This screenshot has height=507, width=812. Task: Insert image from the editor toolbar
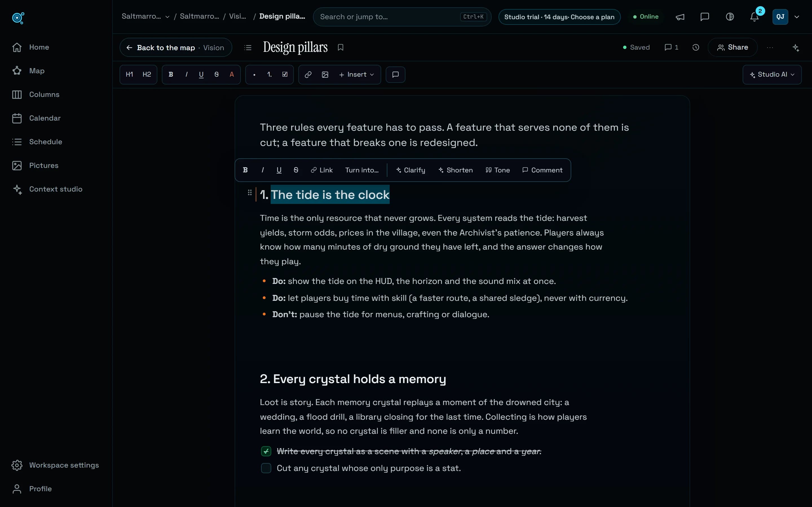325,74
